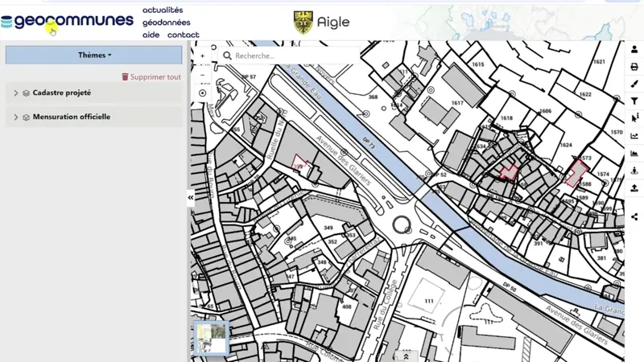Zoom in with the plus button
This screenshot has width=644, height=362.
(202, 55)
